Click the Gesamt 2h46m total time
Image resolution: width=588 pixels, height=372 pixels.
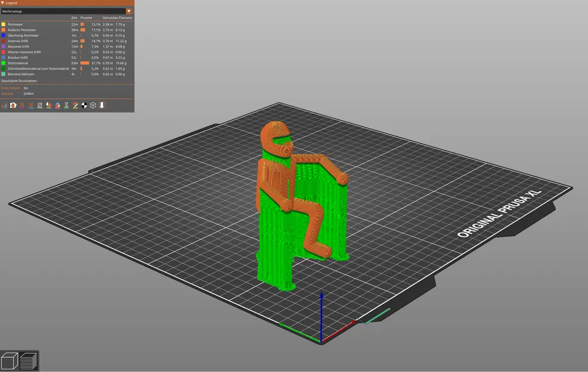tap(18, 93)
